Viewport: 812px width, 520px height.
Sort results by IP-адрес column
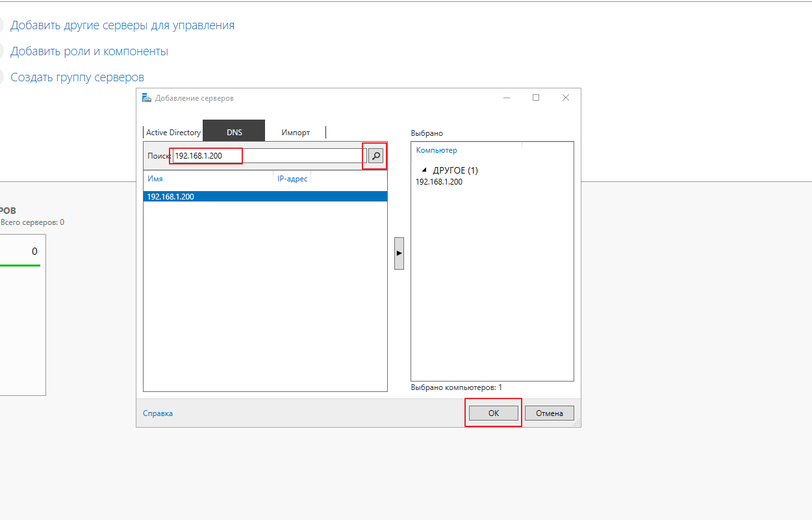click(x=292, y=179)
